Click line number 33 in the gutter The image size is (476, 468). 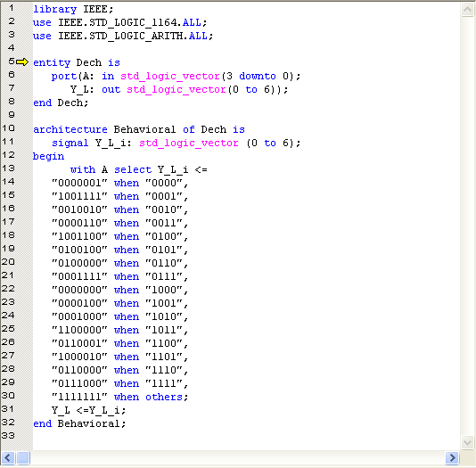(8, 436)
